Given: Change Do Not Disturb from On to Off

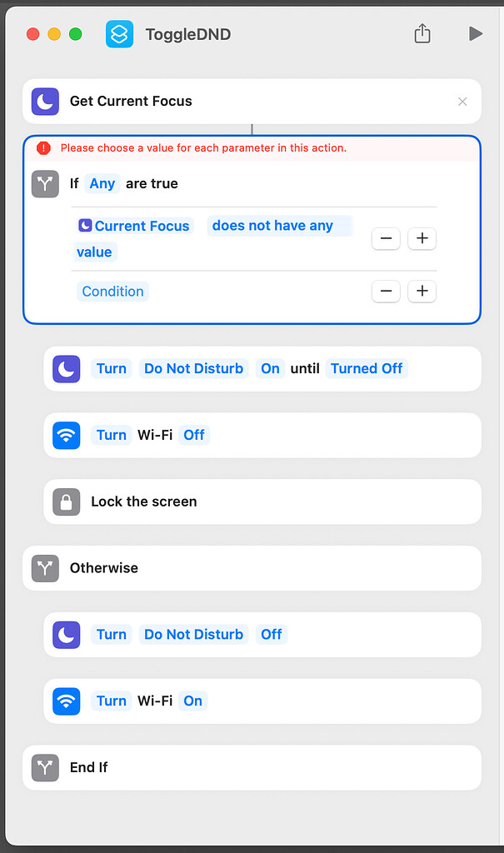Looking at the screenshot, I should pyautogui.click(x=270, y=368).
